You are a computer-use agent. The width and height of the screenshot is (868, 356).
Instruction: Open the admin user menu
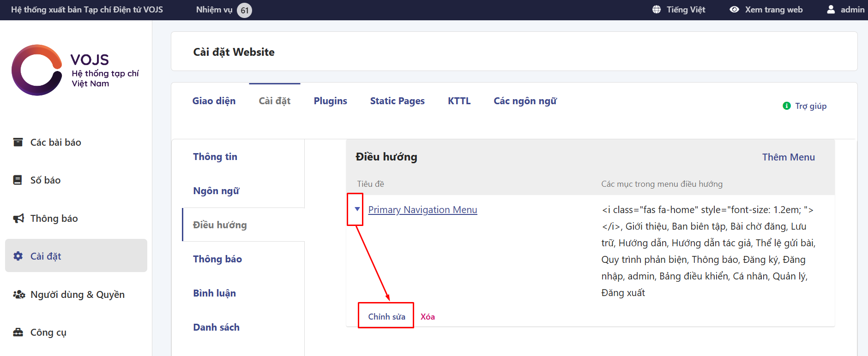click(845, 10)
